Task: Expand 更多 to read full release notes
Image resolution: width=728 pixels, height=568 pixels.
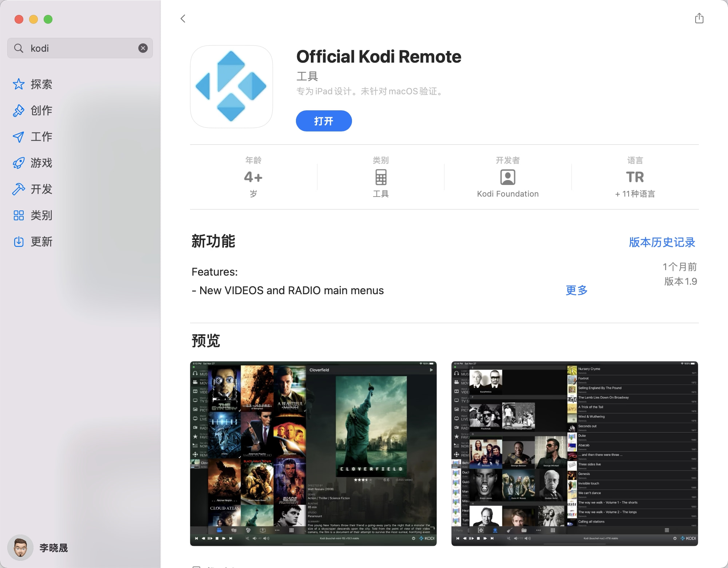Action: [576, 290]
